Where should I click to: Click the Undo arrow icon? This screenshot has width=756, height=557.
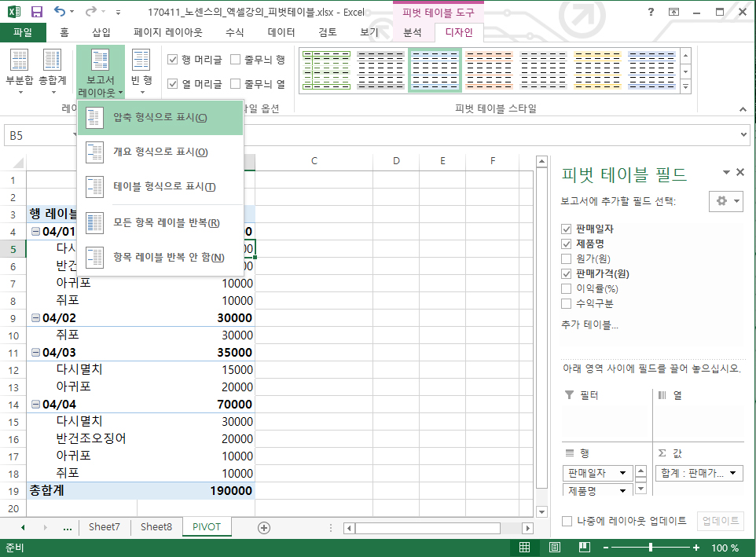[59, 12]
